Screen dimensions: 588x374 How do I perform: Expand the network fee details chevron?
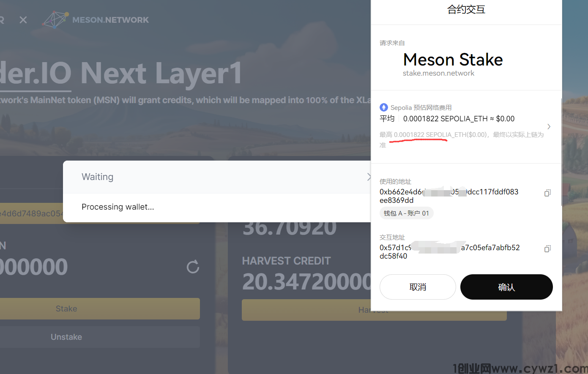[549, 126]
